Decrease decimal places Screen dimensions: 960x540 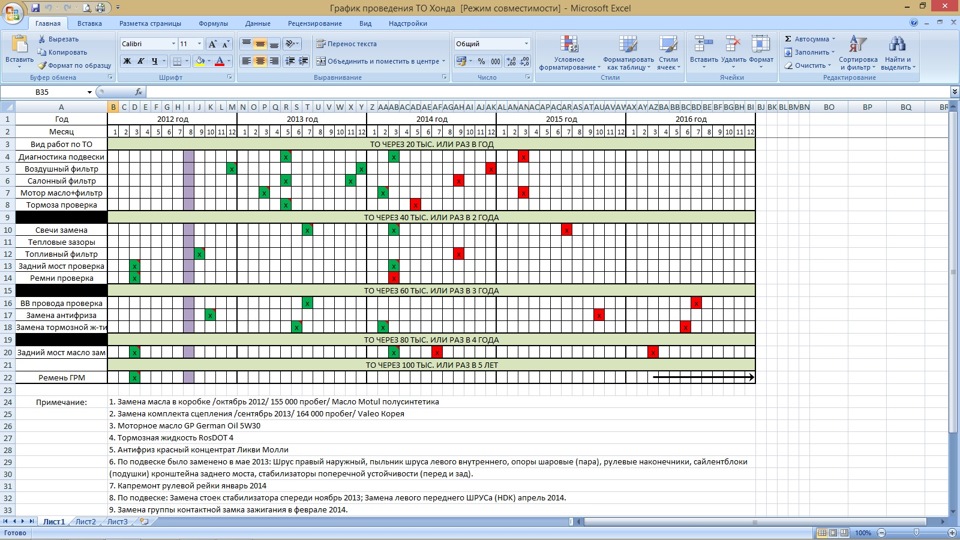(525, 61)
